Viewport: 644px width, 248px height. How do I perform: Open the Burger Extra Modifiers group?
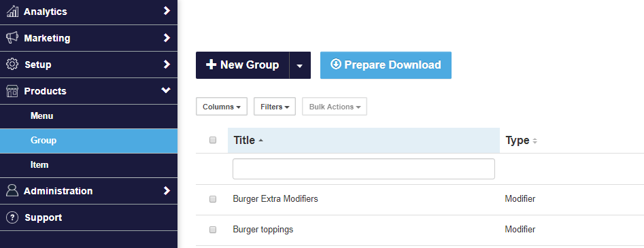point(275,199)
